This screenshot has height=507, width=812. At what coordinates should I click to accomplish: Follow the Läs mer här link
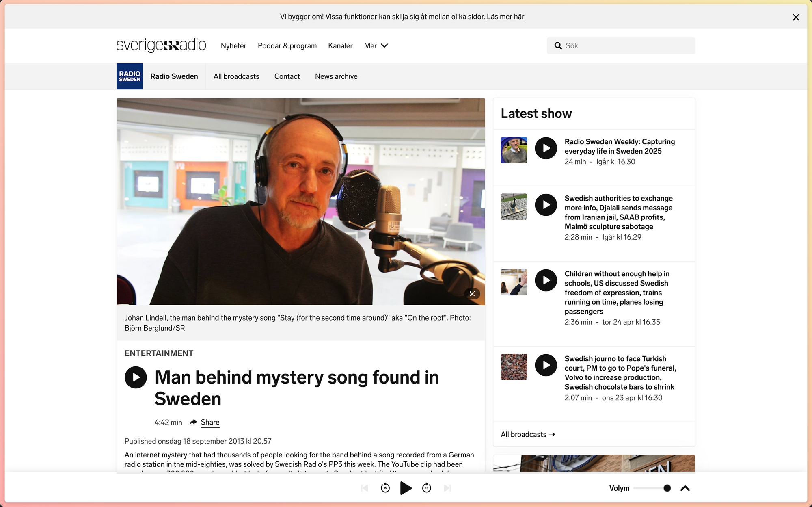pos(505,17)
